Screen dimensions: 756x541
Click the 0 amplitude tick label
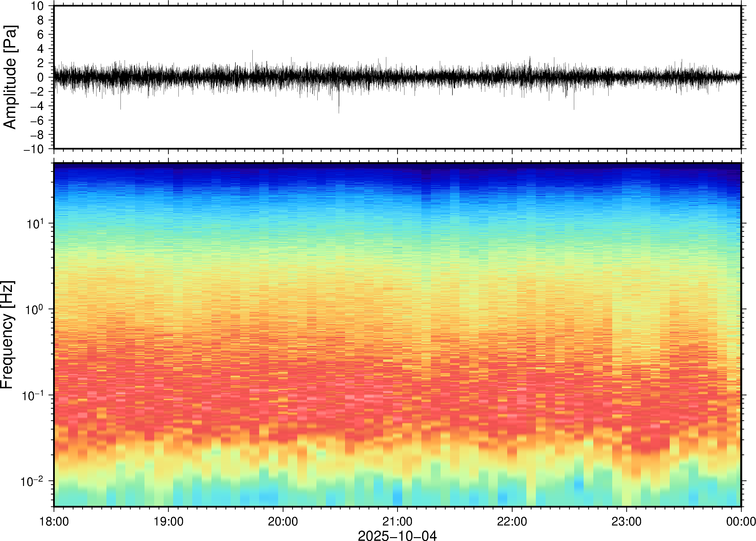pyautogui.click(x=40, y=78)
